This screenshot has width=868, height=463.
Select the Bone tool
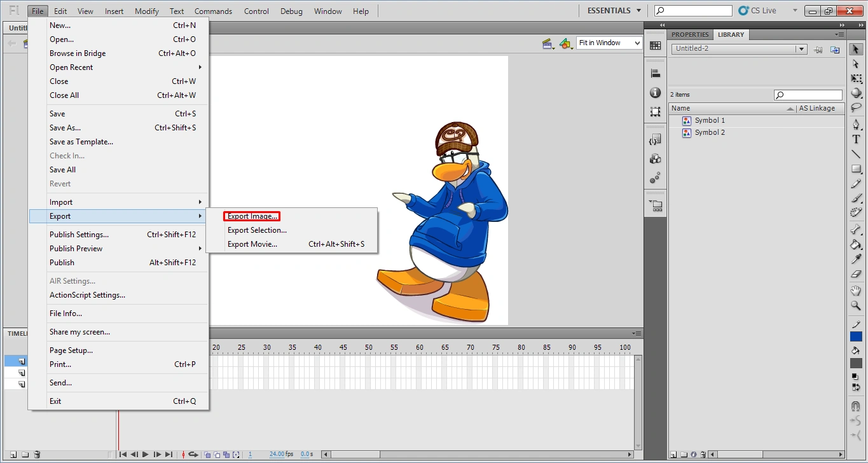tap(856, 229)
